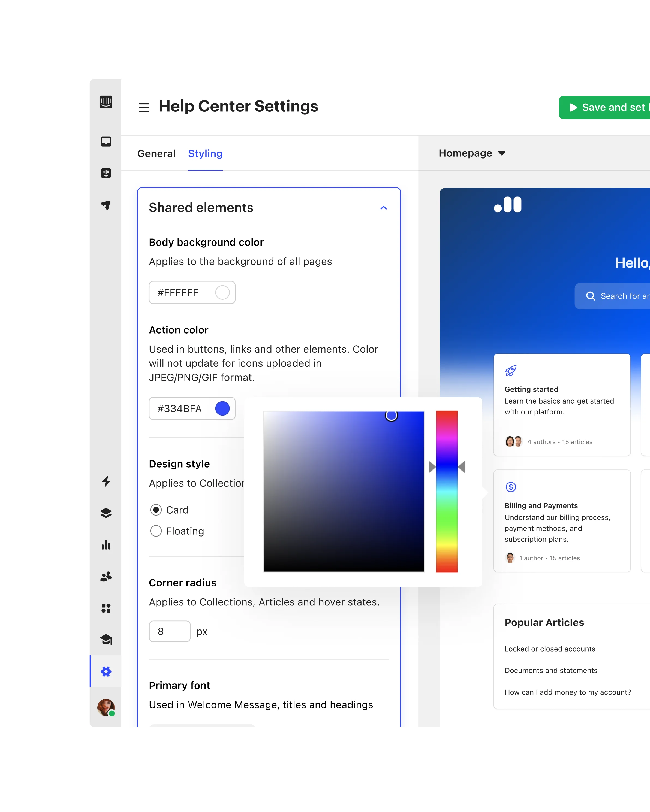650x812 pixels.
Task: Open the graduation cap learning icon
Action: tap(106, 640)
